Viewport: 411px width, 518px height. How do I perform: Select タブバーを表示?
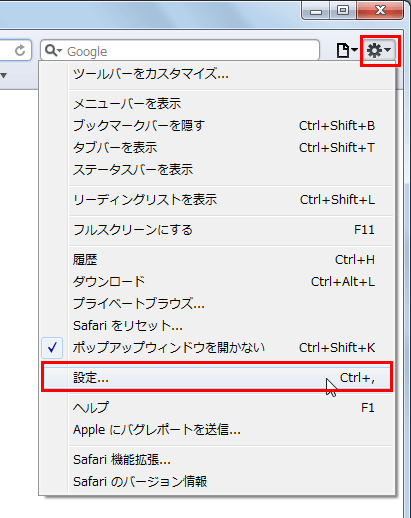point(217,148)
